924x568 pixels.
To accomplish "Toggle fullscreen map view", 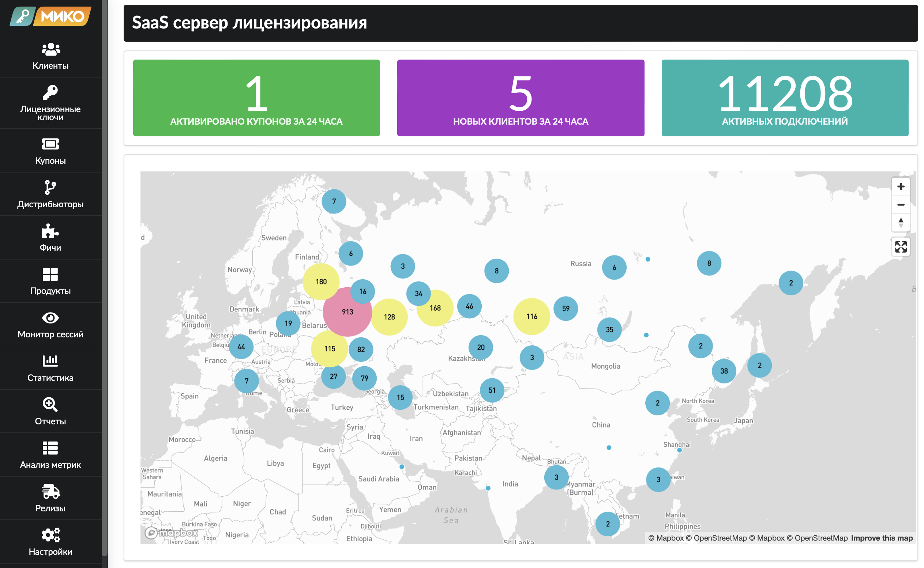I will pos(901,247).
